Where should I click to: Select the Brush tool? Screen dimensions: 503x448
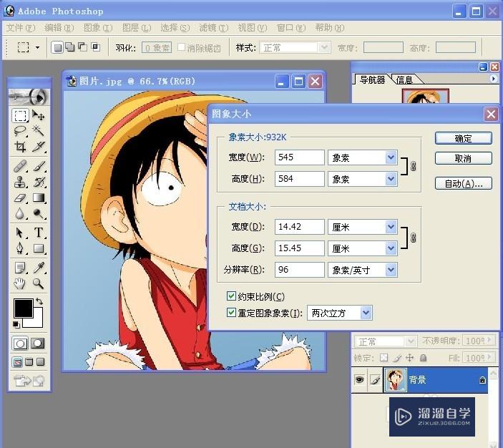click(38, 166)
